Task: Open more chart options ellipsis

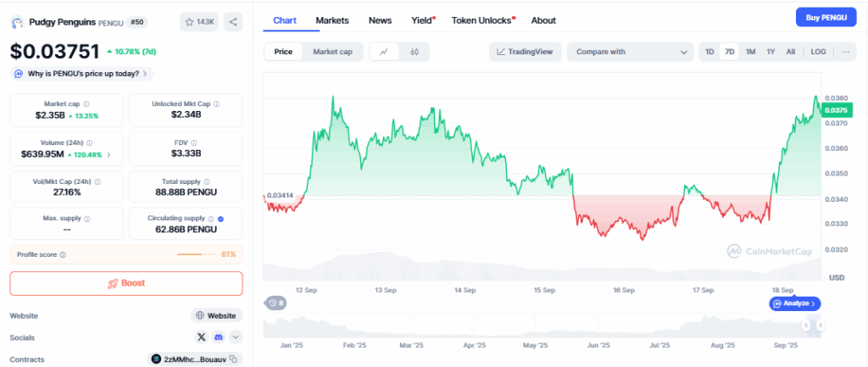Action: [x=844, y=52]
